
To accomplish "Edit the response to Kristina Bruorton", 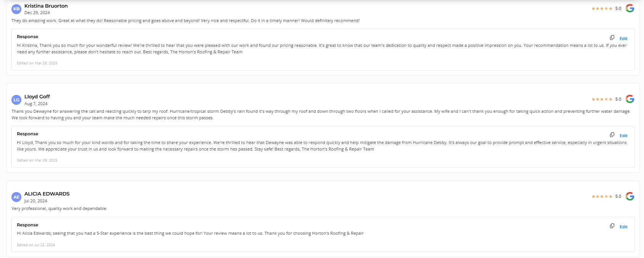I will click(x=623, y=38).
